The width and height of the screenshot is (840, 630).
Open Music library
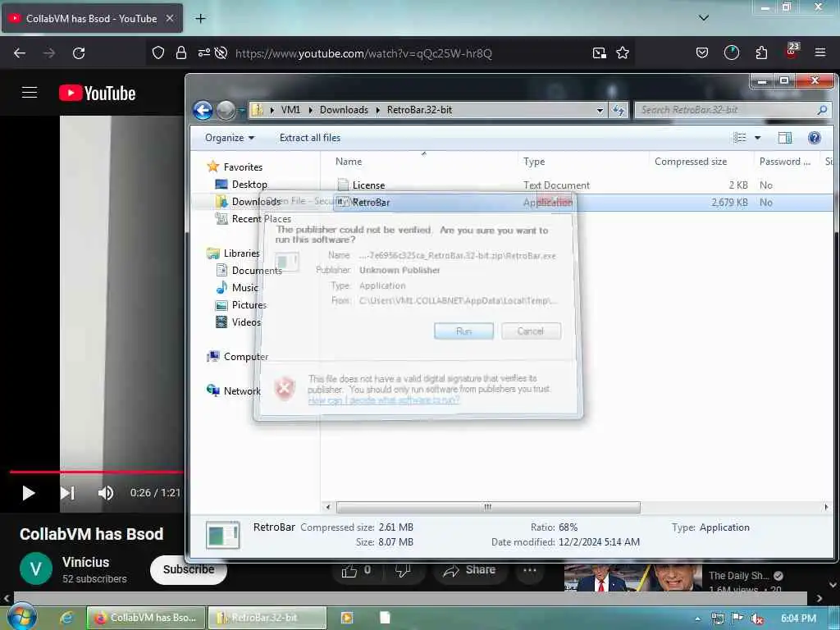(244, 288)
